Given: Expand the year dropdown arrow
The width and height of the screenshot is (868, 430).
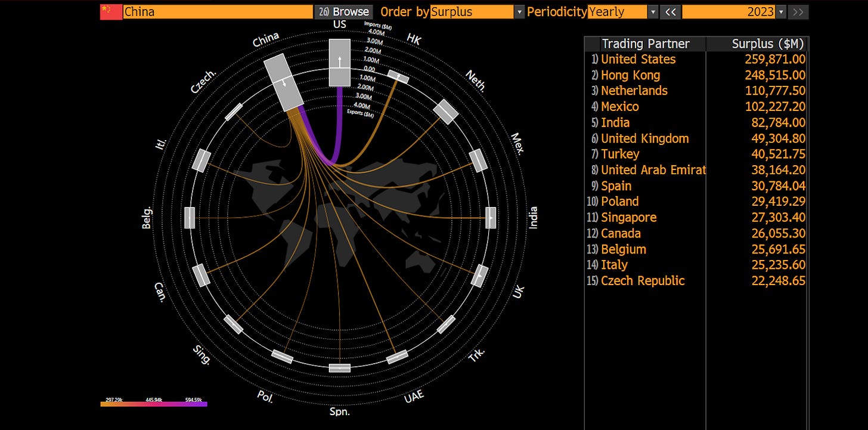Looking at the screenshot, I should 782,12.
